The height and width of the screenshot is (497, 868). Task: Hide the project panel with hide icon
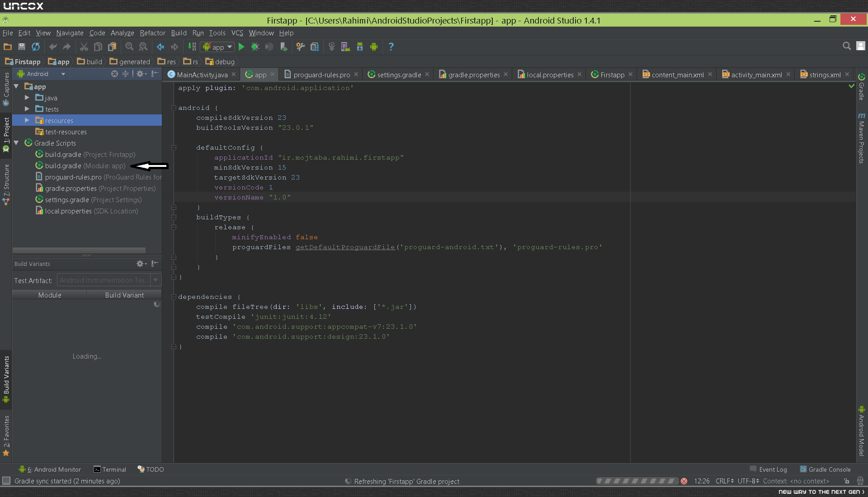[155, 74]
